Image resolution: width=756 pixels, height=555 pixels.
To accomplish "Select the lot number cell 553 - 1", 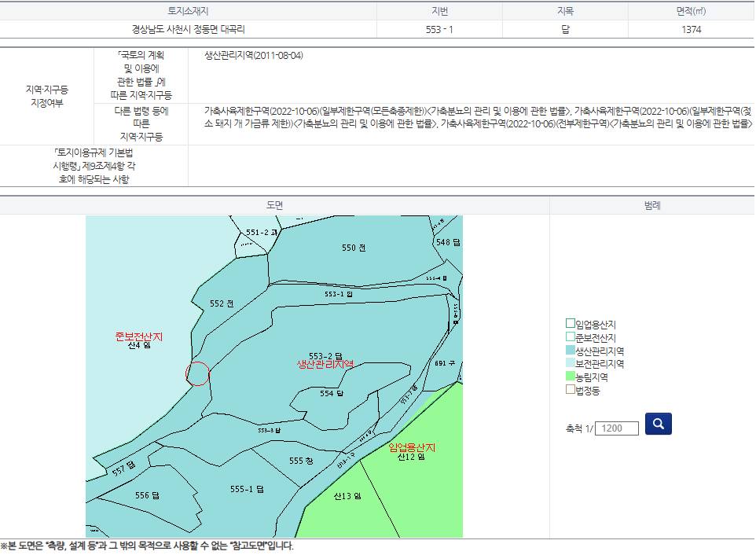I will coord(439,29).
